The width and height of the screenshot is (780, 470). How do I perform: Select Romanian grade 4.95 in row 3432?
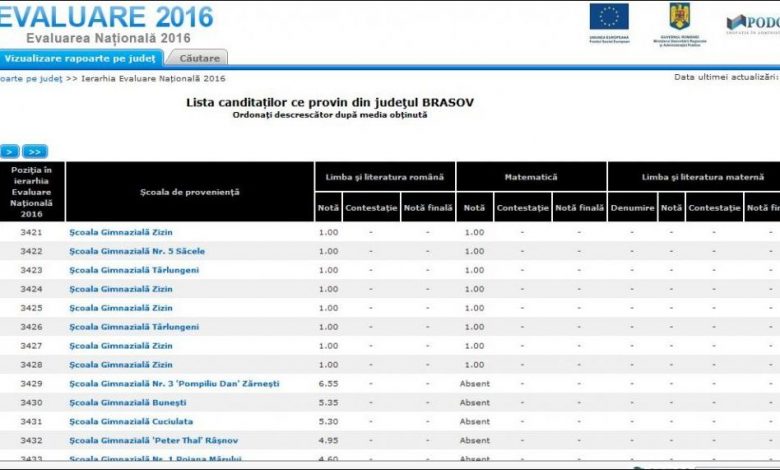pos(328,440)
